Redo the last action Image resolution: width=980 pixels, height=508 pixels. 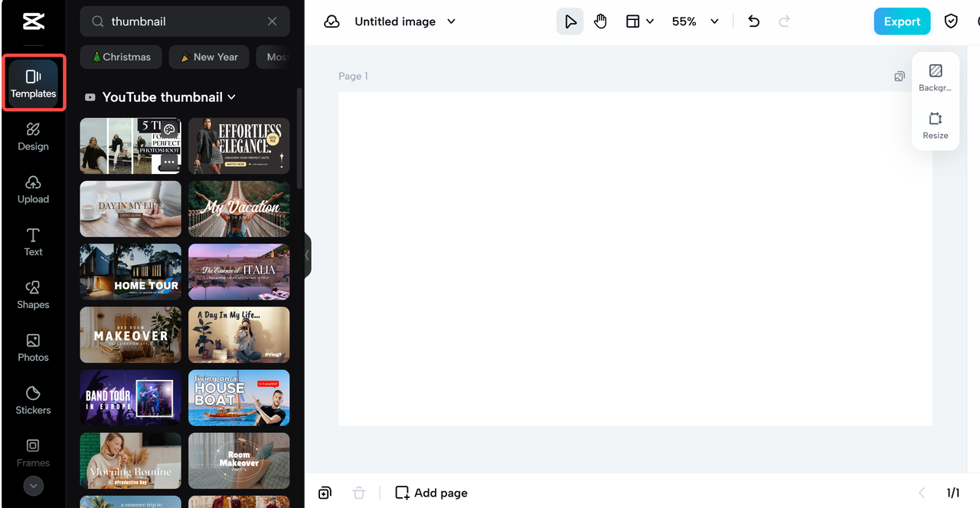(784, 21)
